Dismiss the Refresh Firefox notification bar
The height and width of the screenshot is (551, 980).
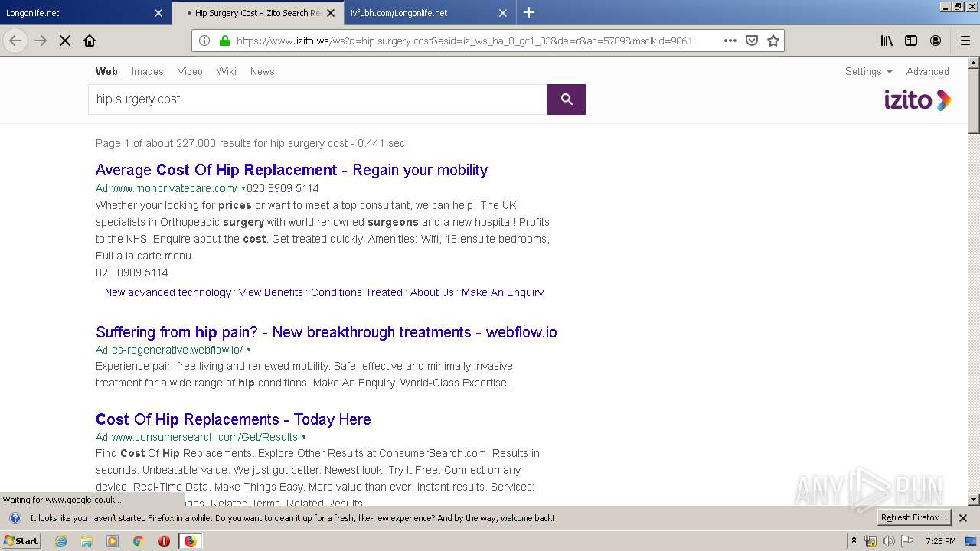point(963,518)
